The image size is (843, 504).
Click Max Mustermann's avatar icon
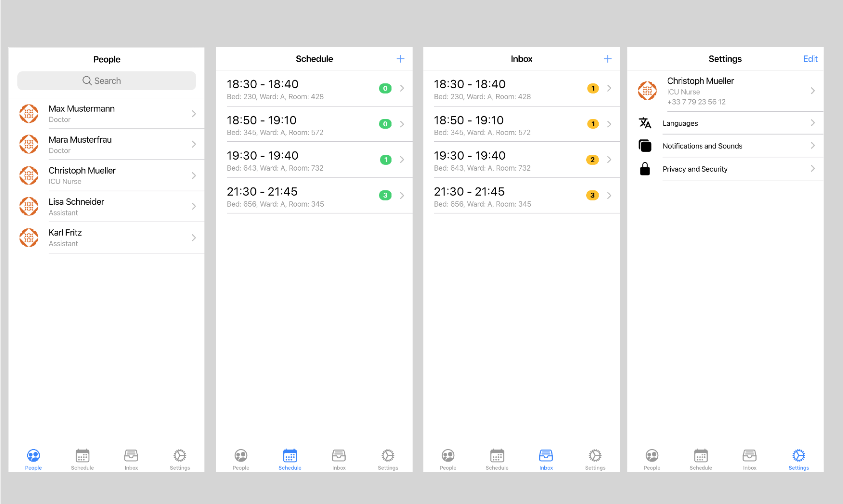(x=29, y=114)
